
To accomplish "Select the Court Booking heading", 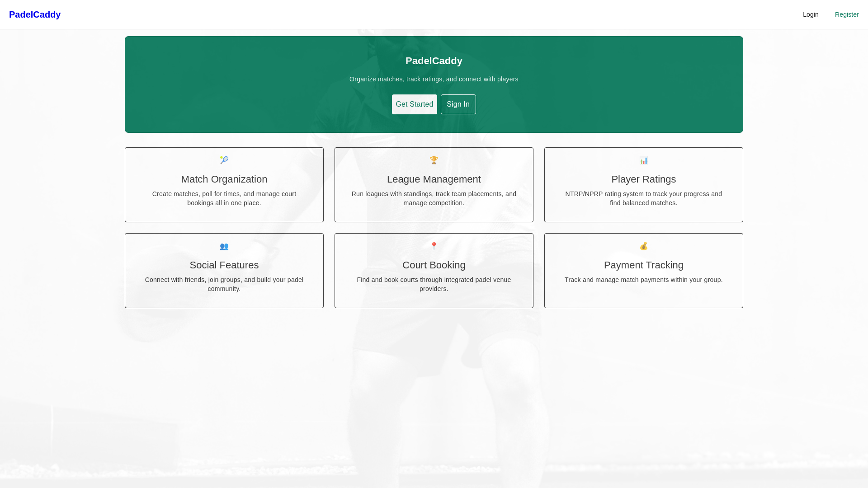I will coord(434,265).
